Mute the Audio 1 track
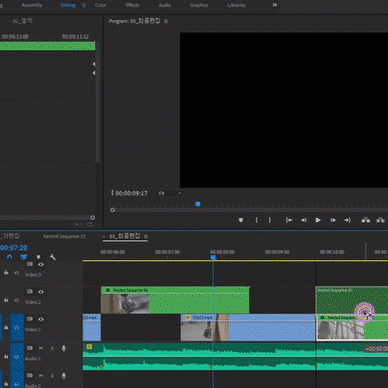The image size is (388, 388). [x=41, y=348]
